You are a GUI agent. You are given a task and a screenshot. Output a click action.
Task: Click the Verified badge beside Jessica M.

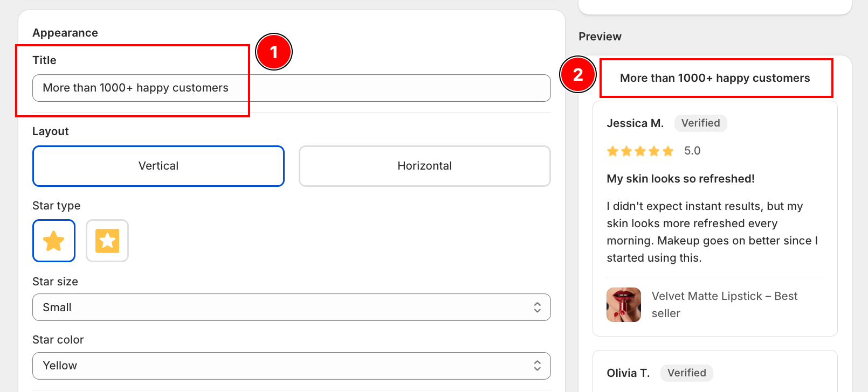[x=701, y=123]
